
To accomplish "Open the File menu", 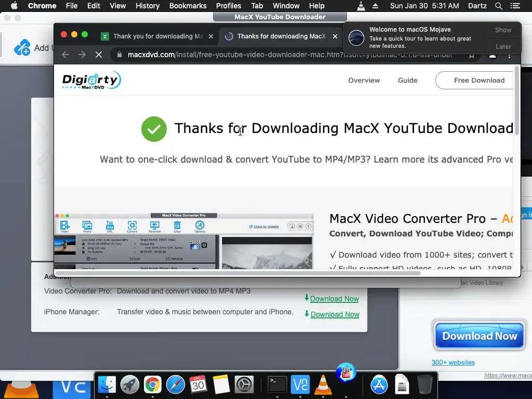I will tap(72, 6).
